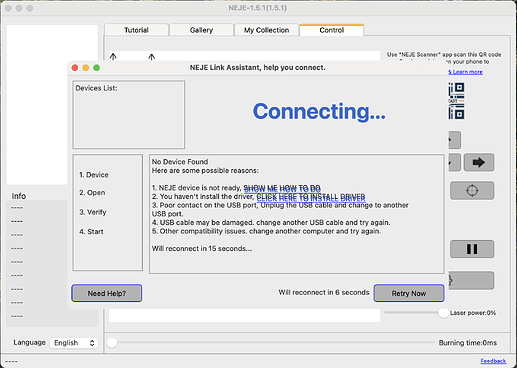Image resolution: width=517 pixels, height=368 pixels.
Task: Click the first up arrow above canvas
Action: [x=113, y=57]
